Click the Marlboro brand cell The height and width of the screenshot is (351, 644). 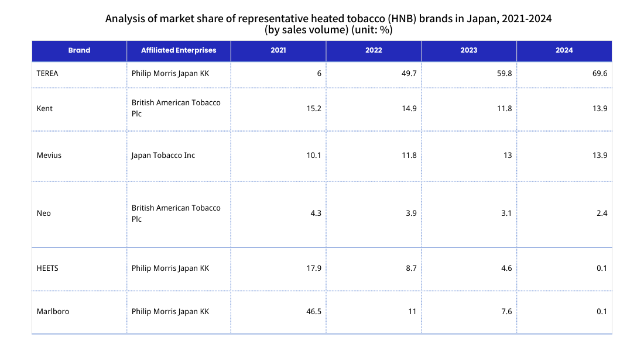tap(53, 311)
